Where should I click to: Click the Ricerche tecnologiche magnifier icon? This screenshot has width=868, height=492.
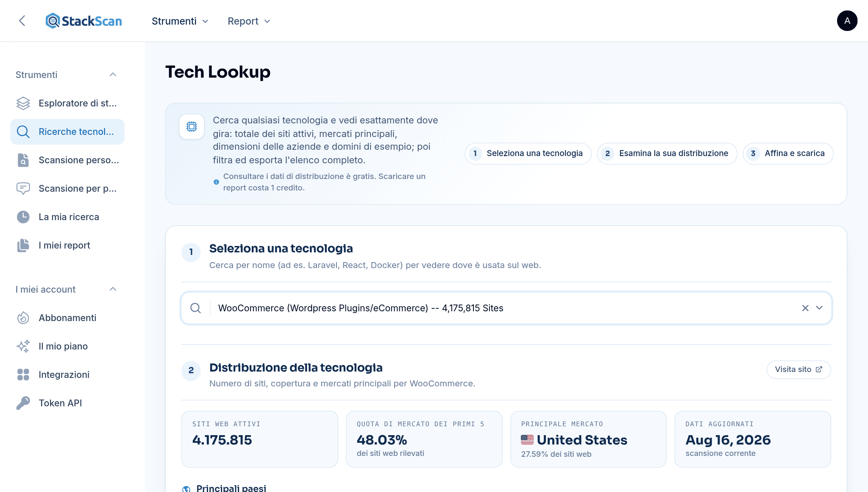[23, 131]
